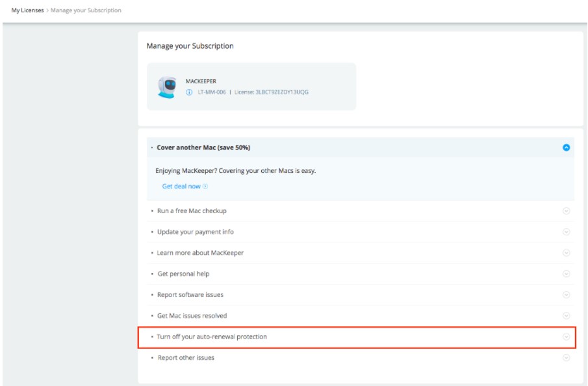This screenshot has width=588, height=386.
Task: Click the Manage your Subscription page heading
Action: coord(190,45)
